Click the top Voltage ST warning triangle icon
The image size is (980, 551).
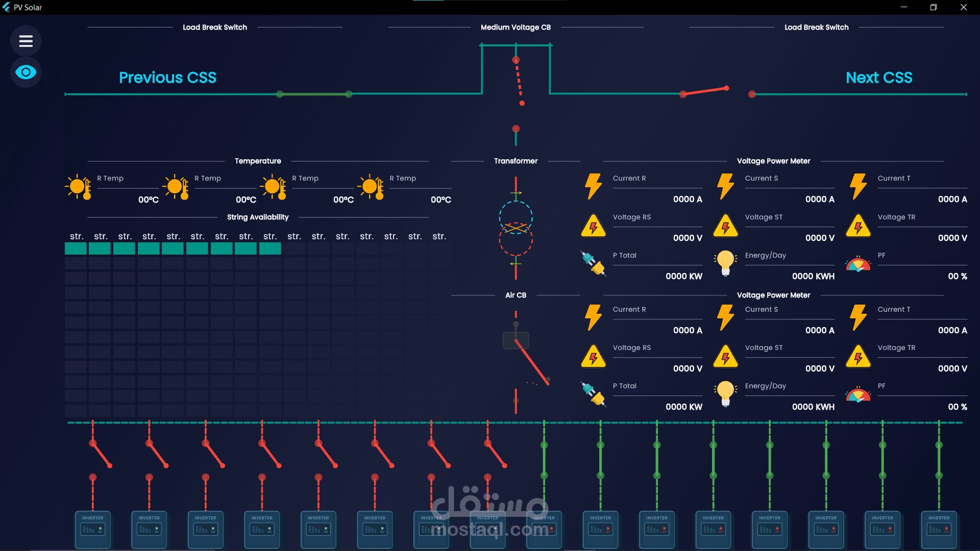[725, 226]
